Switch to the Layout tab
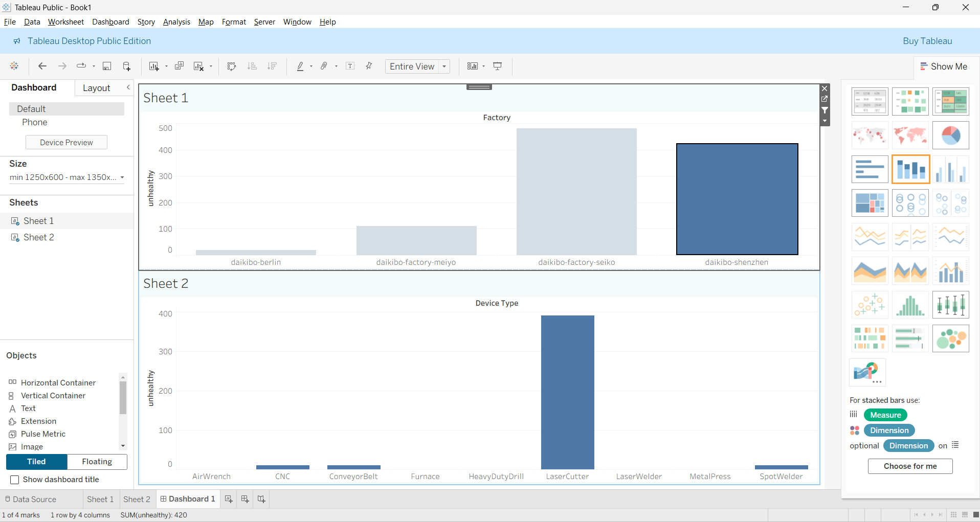 tap(97, 88)
